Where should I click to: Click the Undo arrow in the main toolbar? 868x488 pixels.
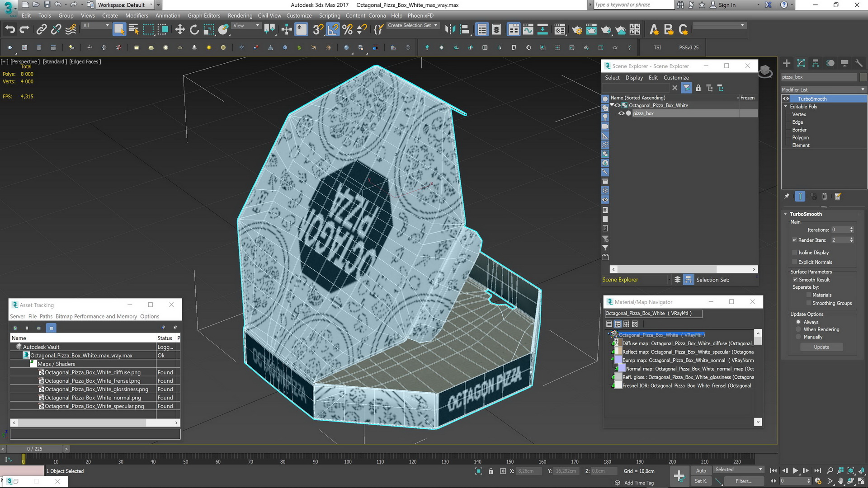[x=10, y=30]
